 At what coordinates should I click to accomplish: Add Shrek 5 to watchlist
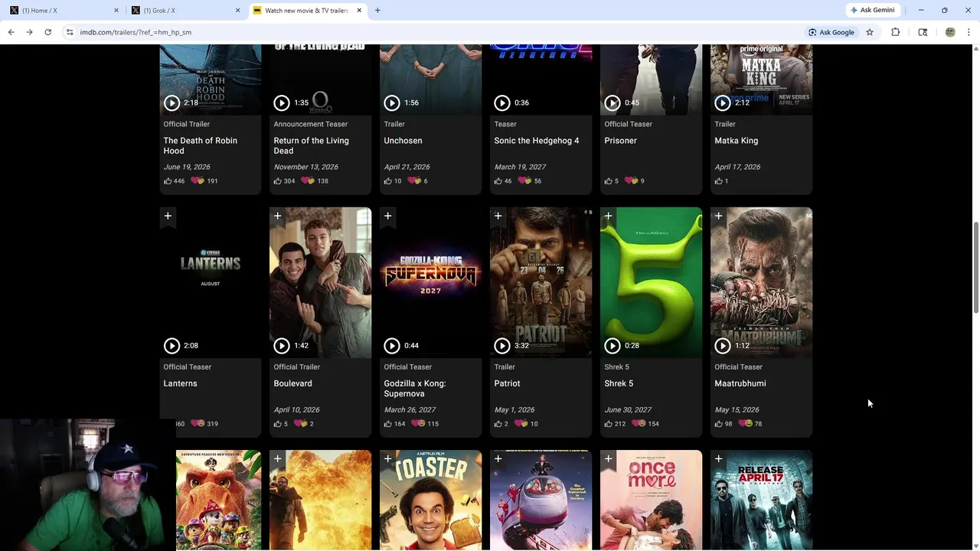click(609, 217)
